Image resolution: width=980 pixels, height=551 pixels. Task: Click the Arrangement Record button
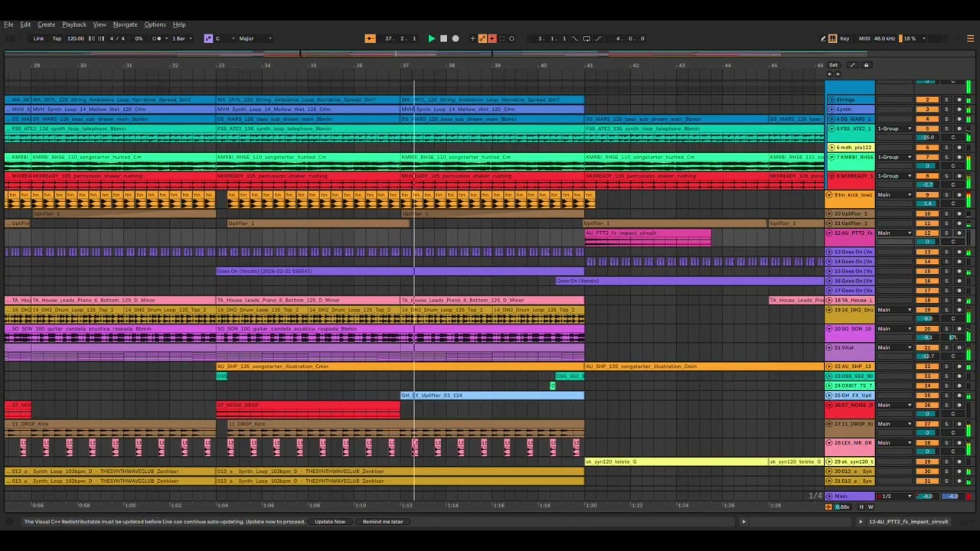tap(456, 38)
